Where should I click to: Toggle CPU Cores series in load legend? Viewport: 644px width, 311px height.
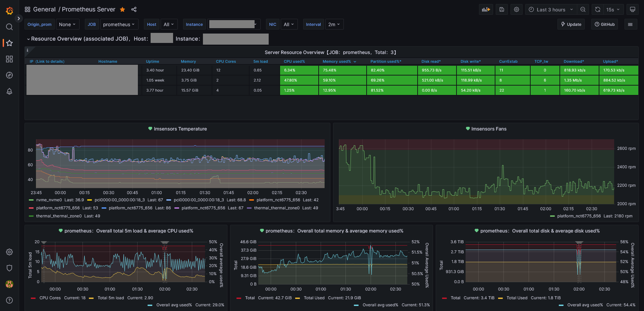point(50,298)
